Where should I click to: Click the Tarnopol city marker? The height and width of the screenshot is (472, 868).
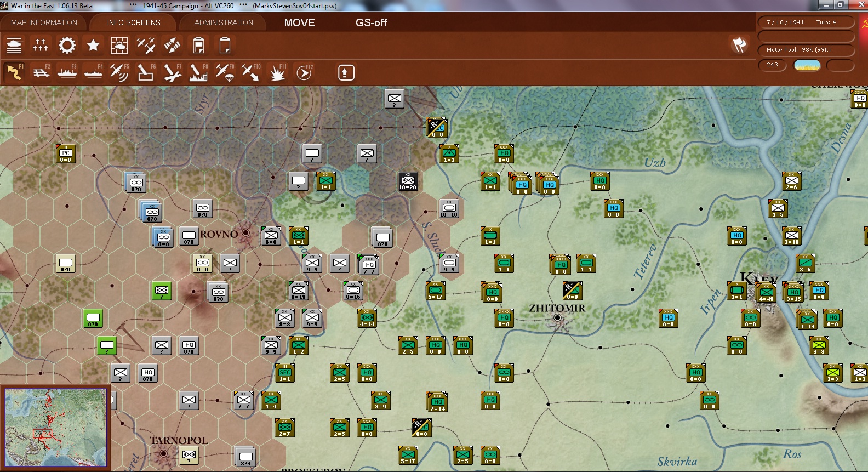pos(163,454)
